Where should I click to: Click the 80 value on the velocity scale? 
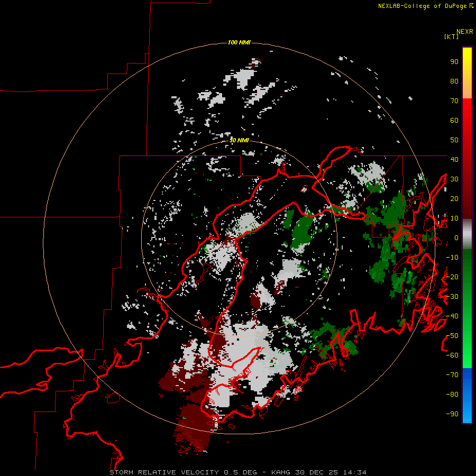point(454,81)
